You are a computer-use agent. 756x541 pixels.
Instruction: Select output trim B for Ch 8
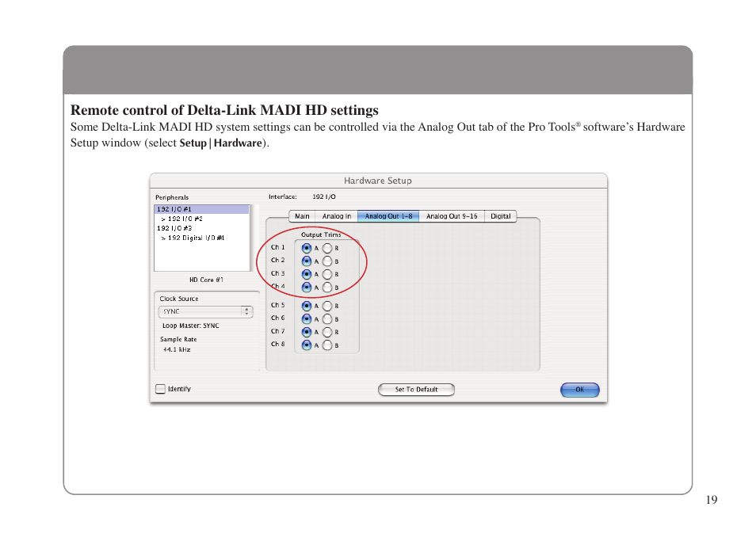(327, 345)
